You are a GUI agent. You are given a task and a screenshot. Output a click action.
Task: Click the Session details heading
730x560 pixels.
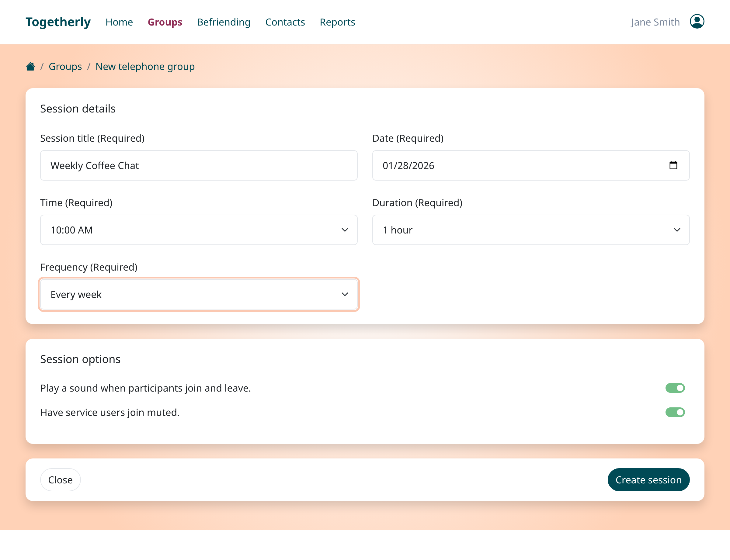(78, 109)
